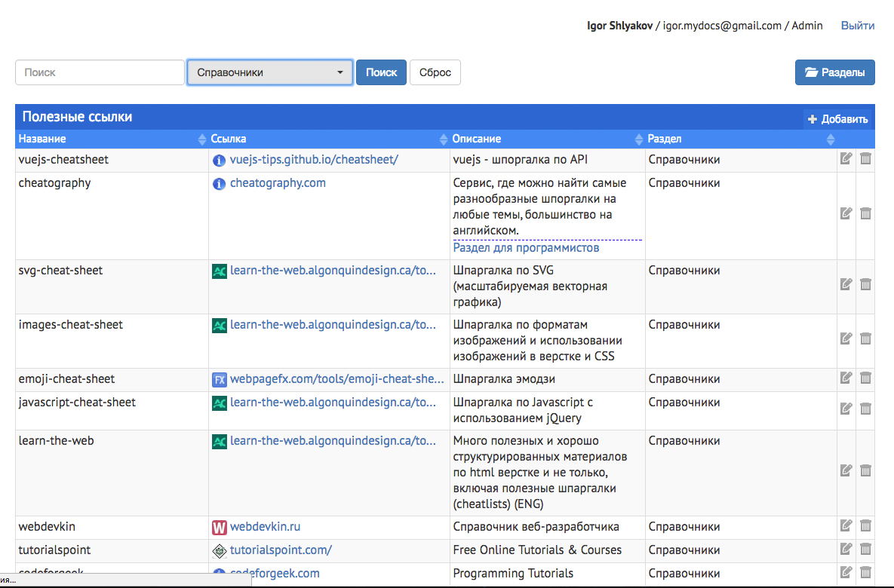Click edit icon for emoji-cheat-sheet row
The height and width of the screenshot is (588, 894).
click(x=846, y=378)
